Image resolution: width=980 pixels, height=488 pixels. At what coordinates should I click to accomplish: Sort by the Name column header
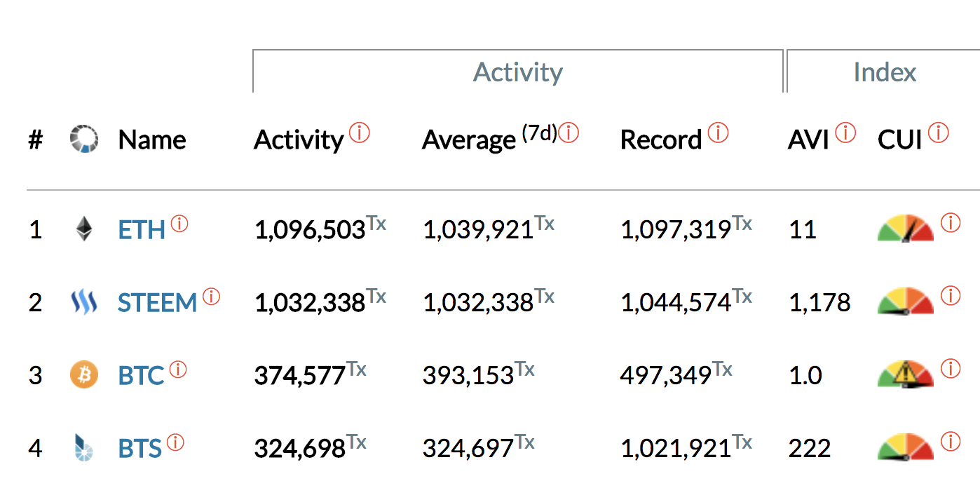point(152,140)
